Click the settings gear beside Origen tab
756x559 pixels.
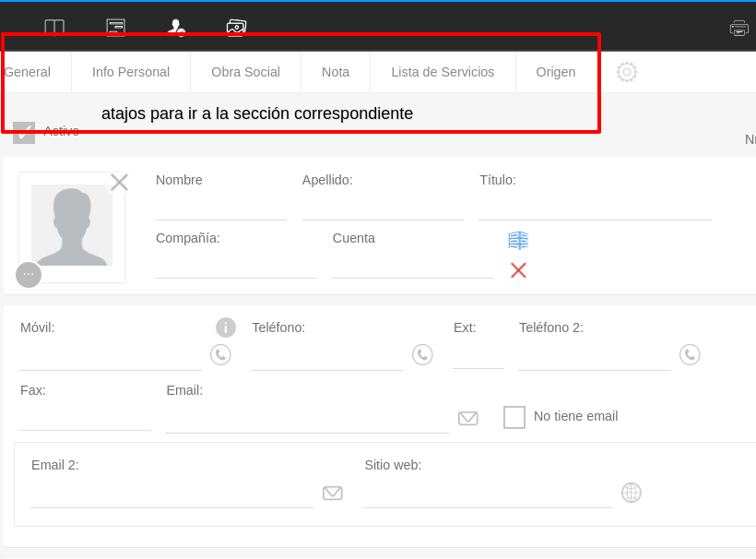pos(627,72)
